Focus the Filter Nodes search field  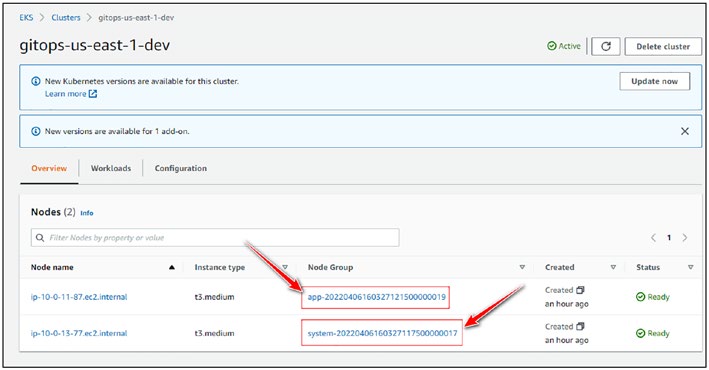215,237
